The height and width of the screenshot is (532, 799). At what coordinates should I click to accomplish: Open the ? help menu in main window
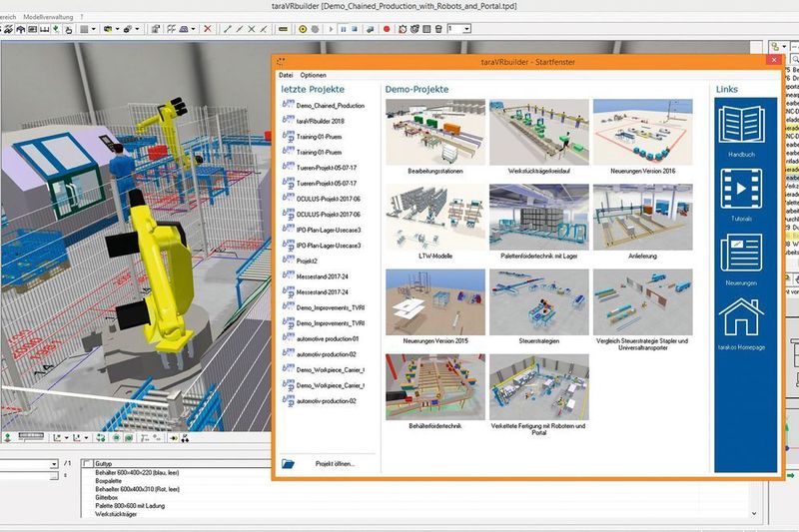(82, 17)
